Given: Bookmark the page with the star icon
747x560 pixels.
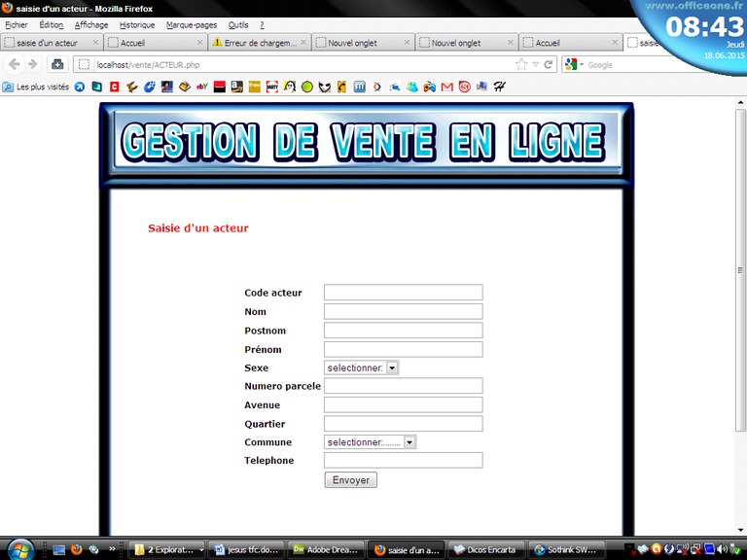Looking at the screenshot, I should click(521, 64).
